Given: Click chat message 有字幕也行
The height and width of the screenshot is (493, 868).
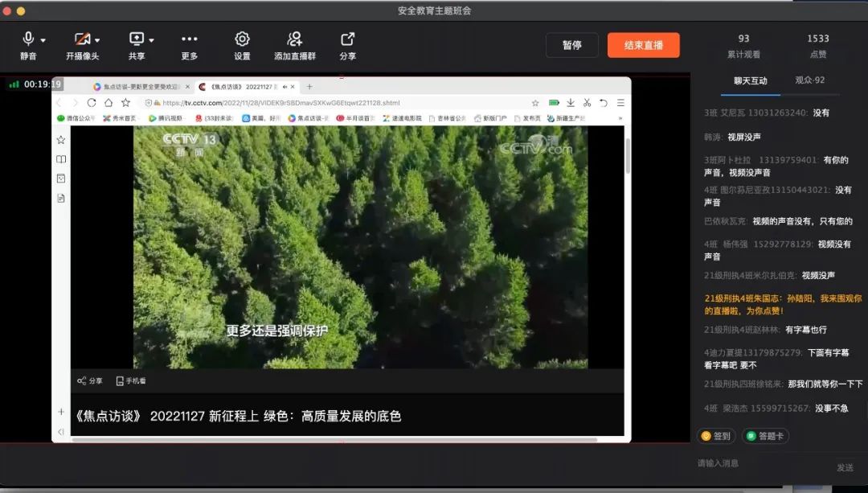Looking at the screenshot, I should (x=806, y=330).
